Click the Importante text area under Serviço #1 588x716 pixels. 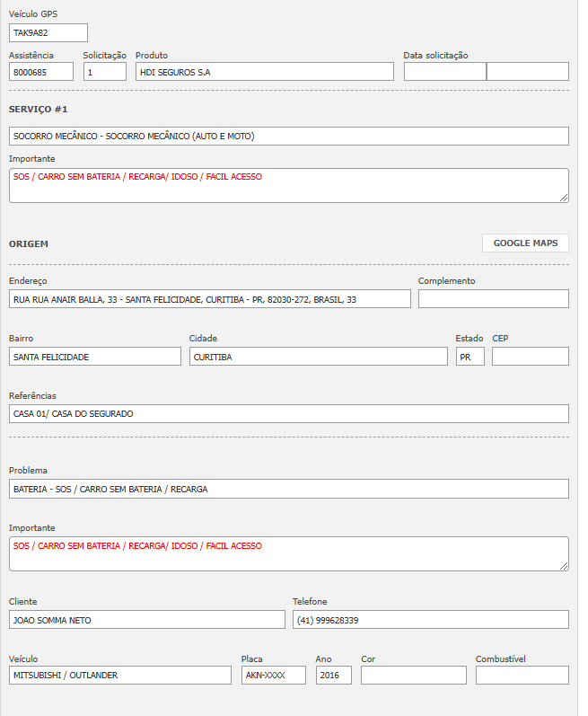pyautogui.click(x=288, y=185)
